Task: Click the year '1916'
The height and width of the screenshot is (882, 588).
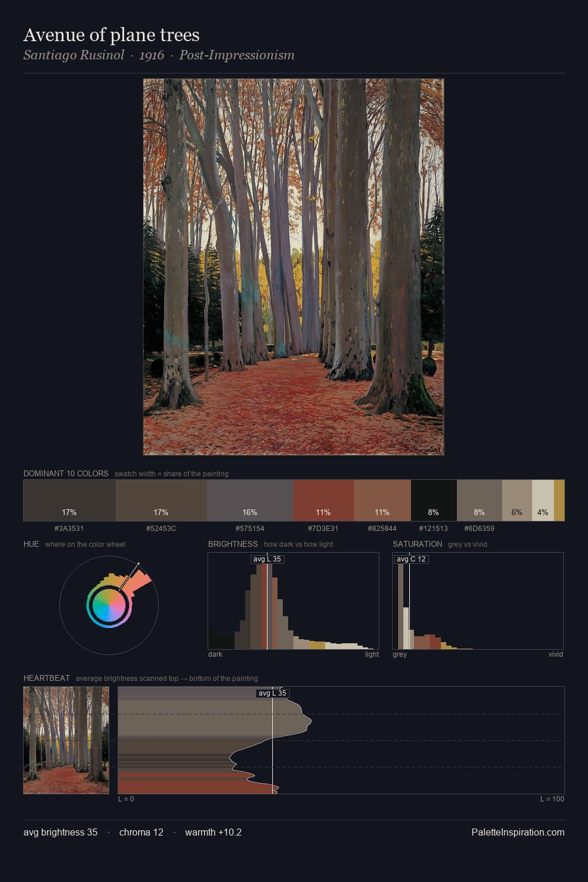Action: (152, 55)
